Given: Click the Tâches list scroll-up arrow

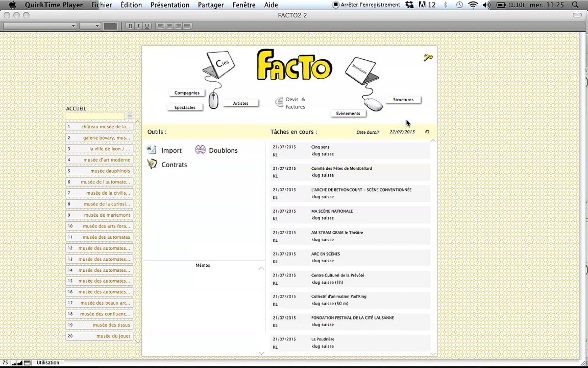Looking at the screenshot, I should 433,141.
